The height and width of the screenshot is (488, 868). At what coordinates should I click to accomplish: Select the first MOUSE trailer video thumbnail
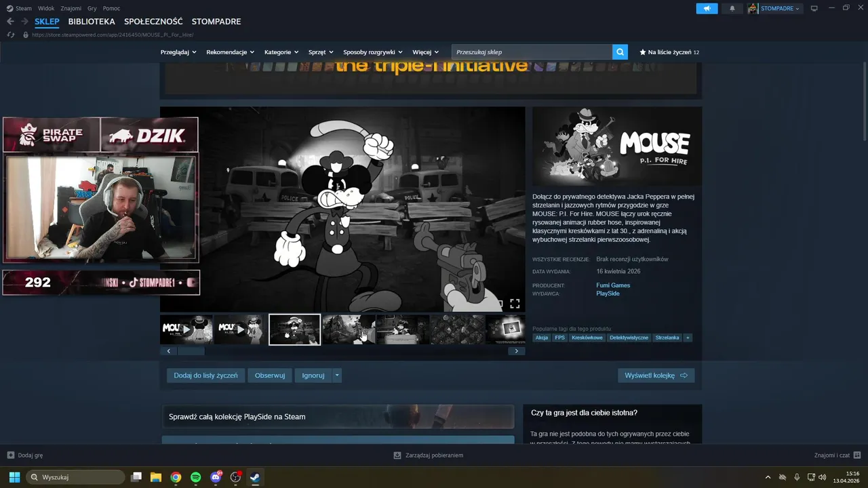[x=186, y=329]
